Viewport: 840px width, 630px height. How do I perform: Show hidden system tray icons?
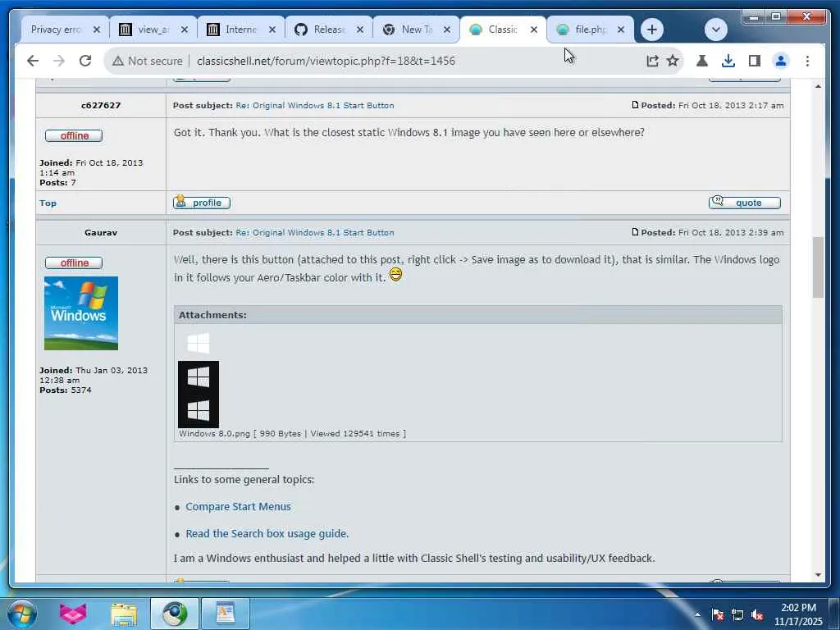pyautogui.click(x=697, y=614)
